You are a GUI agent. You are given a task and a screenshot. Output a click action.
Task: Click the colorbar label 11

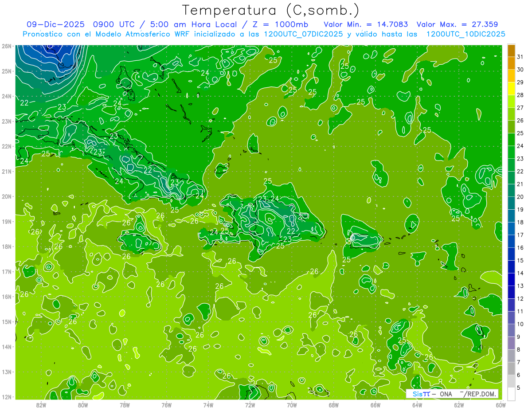(x=520, y=312)
